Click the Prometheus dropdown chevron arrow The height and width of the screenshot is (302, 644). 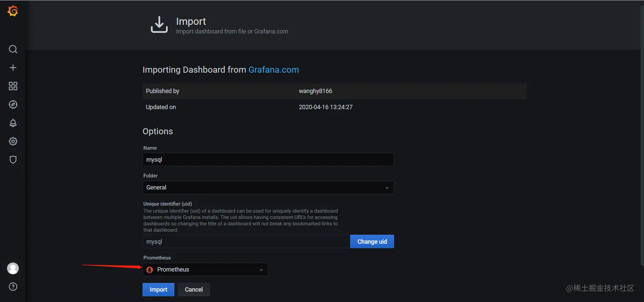tap(261, 270)
